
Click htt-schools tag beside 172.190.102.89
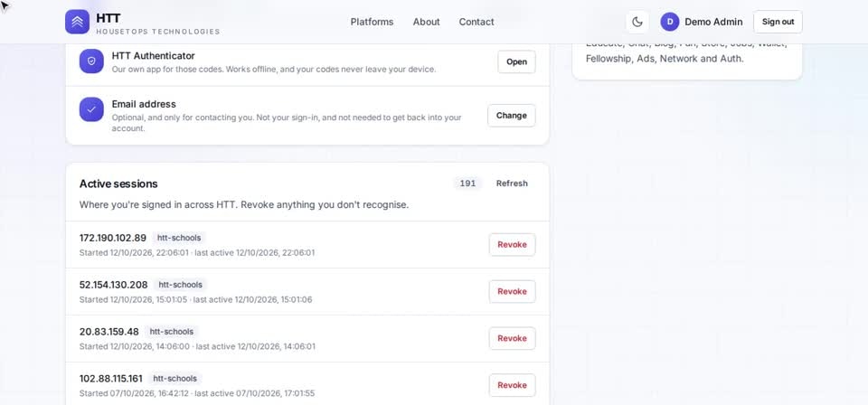pos(179,238)
